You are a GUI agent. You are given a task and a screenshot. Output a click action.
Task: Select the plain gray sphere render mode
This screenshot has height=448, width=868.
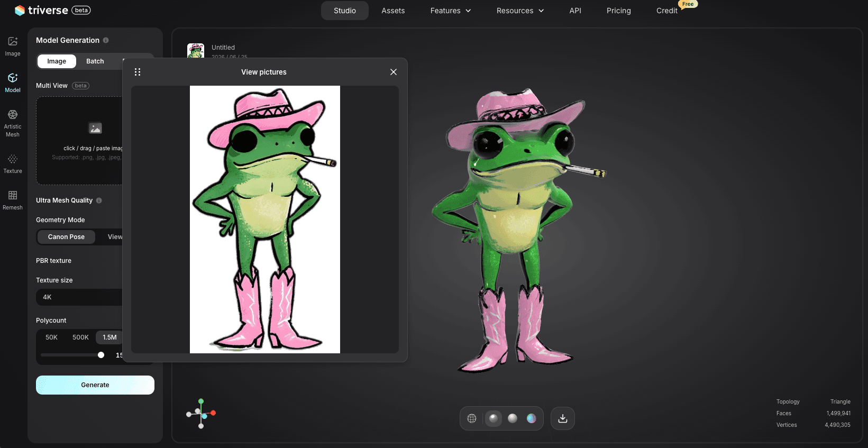tap(513, 418)
